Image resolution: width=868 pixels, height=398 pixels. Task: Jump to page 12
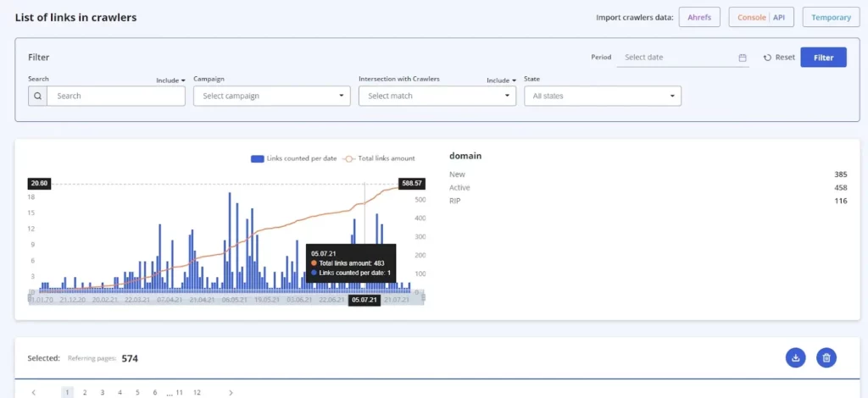coord(197,392)
